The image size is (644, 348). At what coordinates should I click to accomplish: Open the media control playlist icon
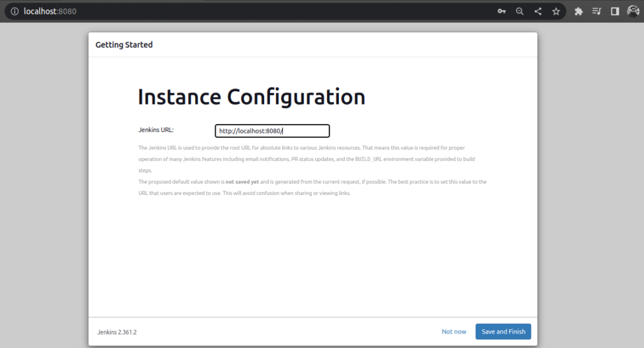pos(597,11)
